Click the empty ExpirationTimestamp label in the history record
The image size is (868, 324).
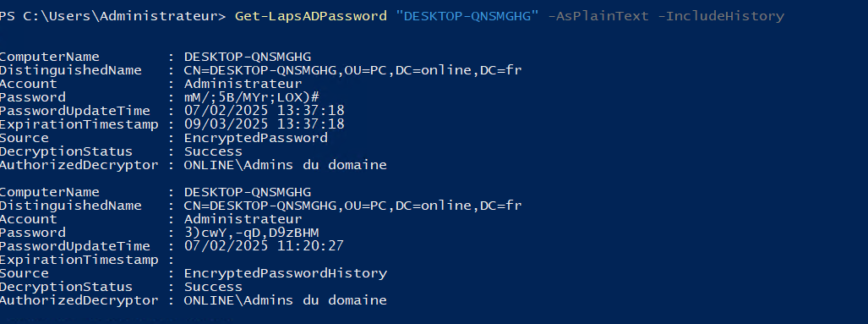tap(79, 260)
